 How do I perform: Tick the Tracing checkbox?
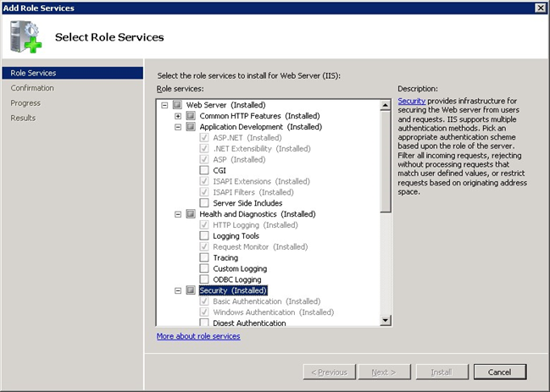pyautogui.click(x=204, y=257)
